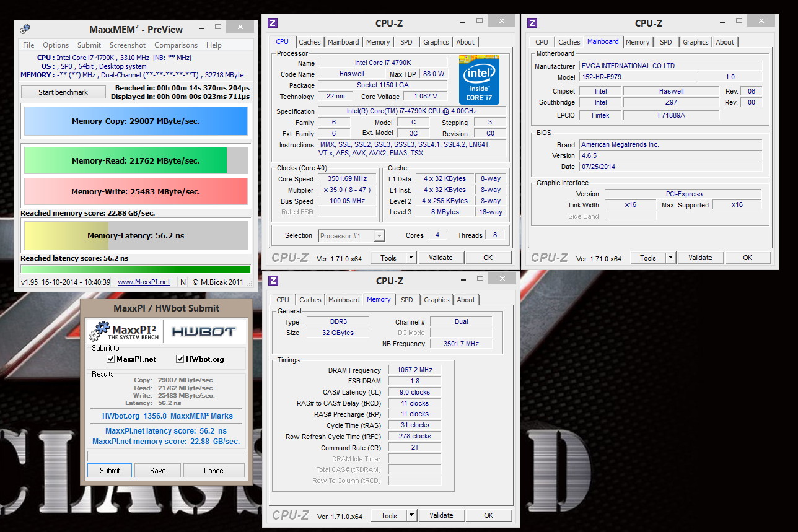Click the motherboard Model 152-HR-E979 field

(638, 77)
